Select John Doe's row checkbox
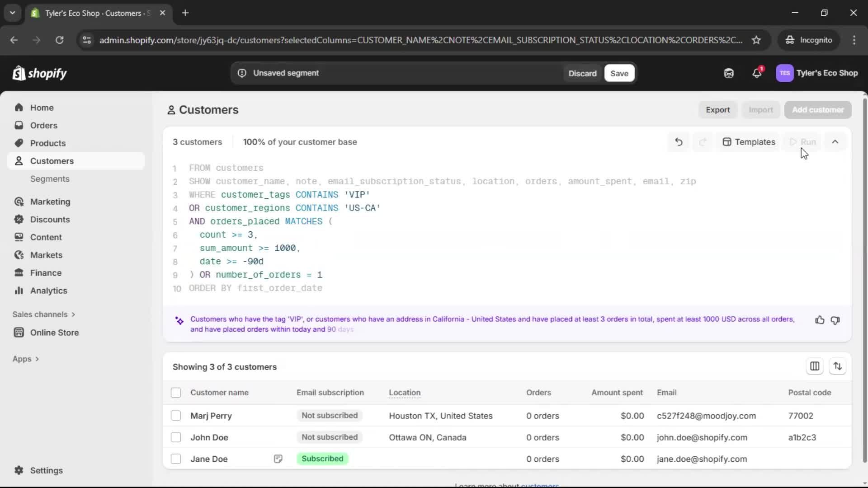868x488 pixels. pos(176,437)
